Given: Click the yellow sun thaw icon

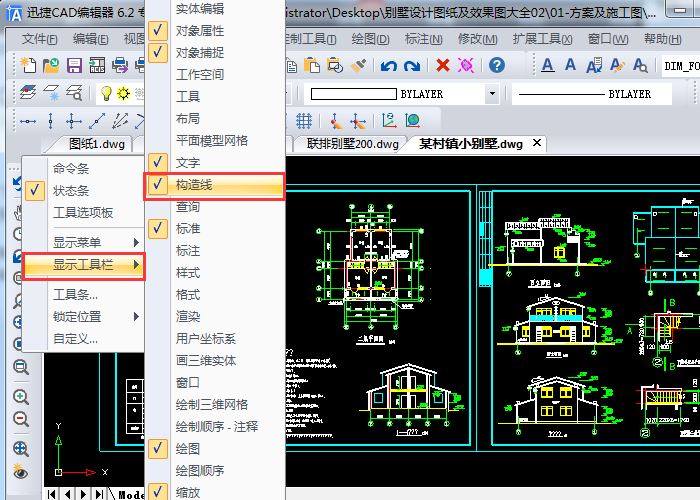Looking at the screenshot, I should [124, 93].
